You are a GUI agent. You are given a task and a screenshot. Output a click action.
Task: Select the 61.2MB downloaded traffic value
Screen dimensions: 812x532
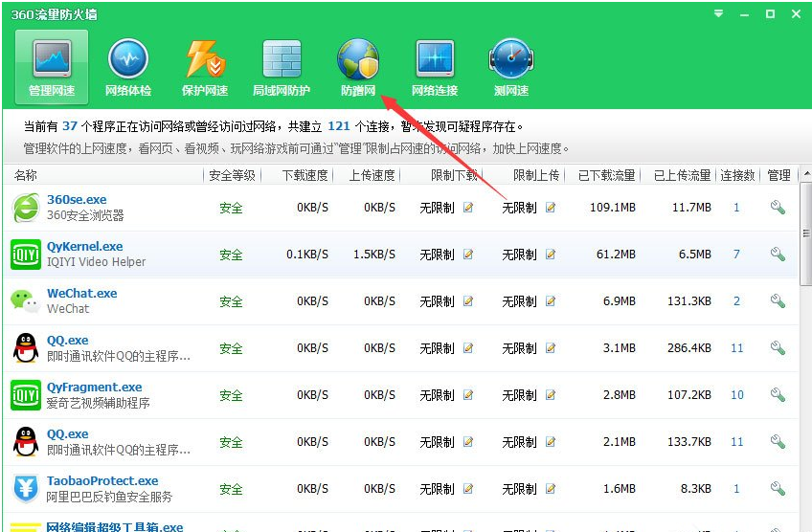(x=616, y=255)
